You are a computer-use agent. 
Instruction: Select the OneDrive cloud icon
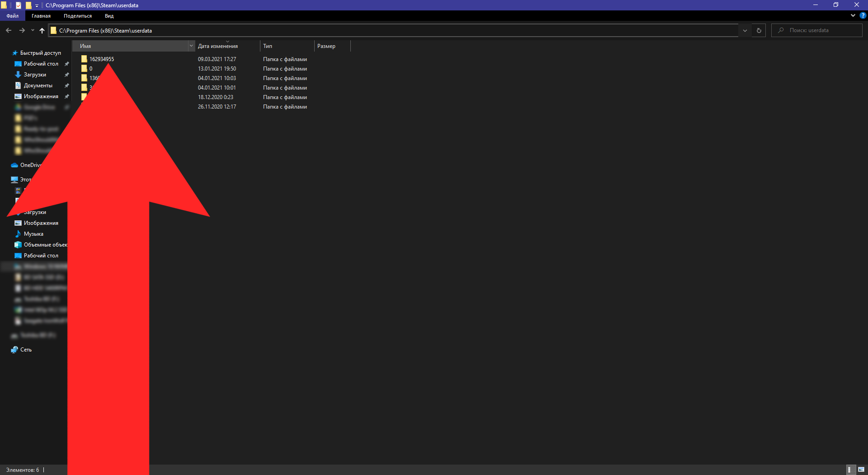14,165
